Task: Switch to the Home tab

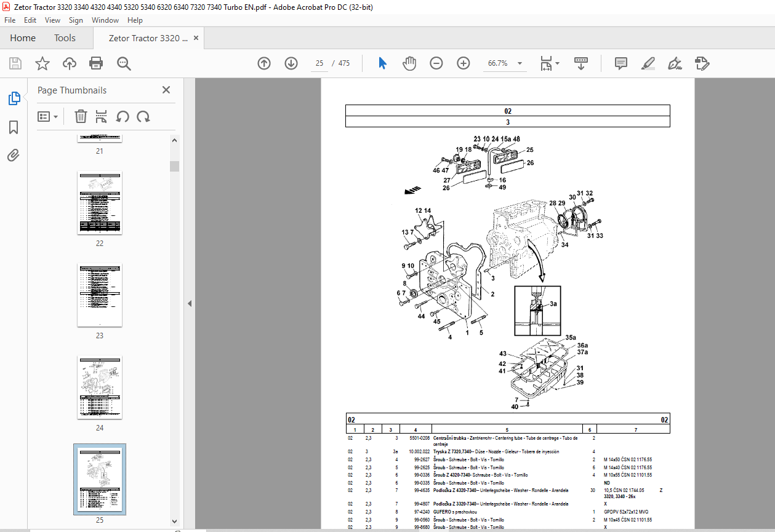Action: (23, 38)
